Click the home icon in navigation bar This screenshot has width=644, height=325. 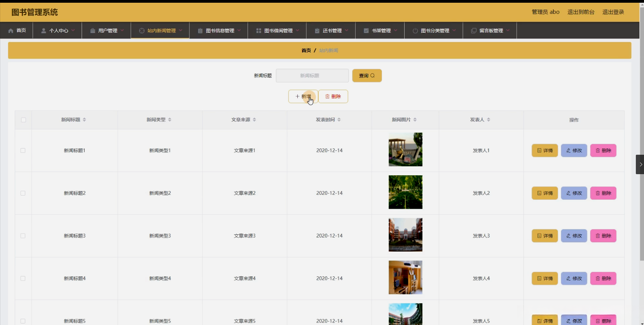pos(11,31)
